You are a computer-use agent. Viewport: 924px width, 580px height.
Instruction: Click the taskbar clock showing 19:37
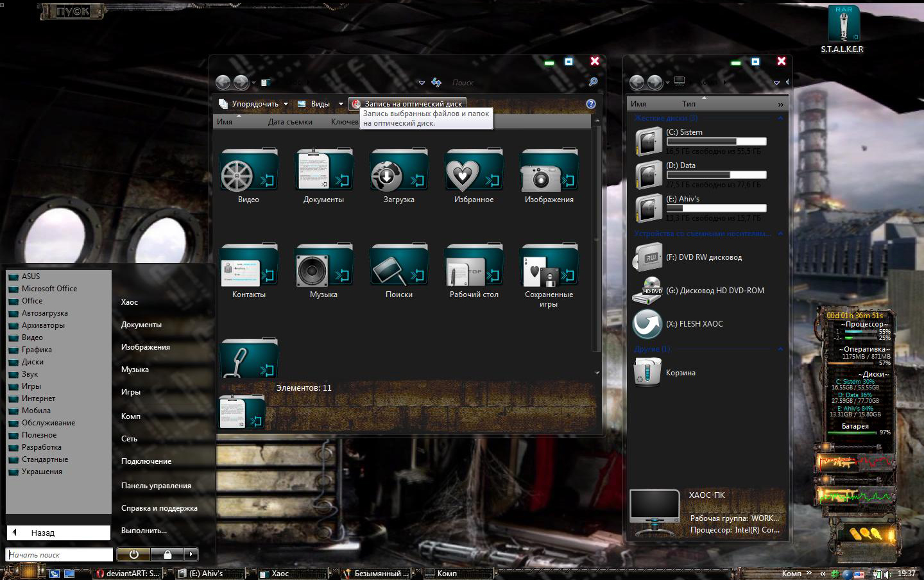pos(906,574)
